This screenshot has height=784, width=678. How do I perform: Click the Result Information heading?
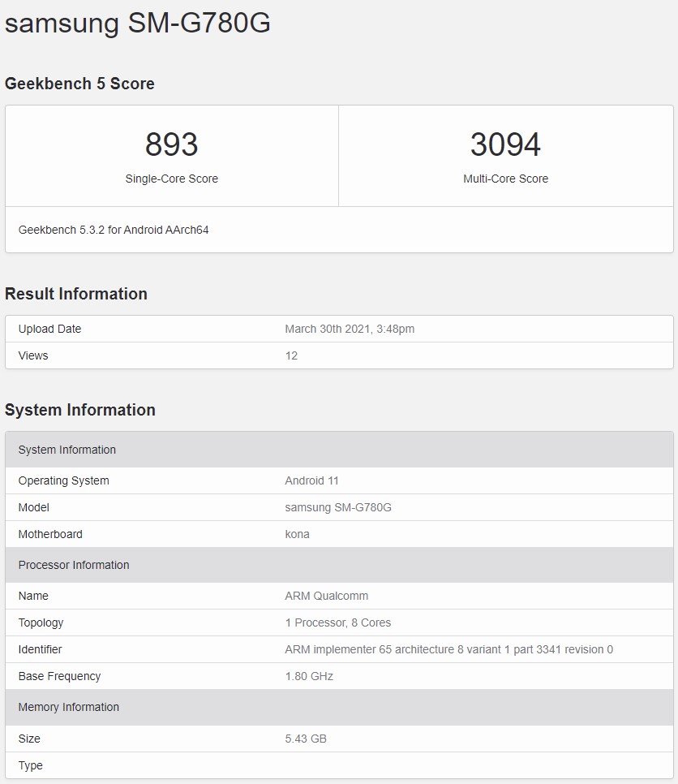pyautogui.click(x=76, y=294)
